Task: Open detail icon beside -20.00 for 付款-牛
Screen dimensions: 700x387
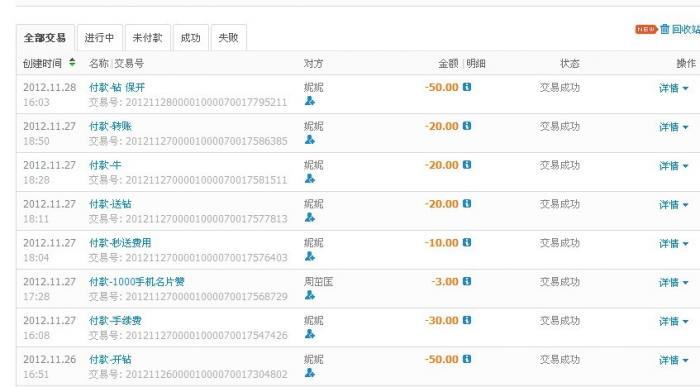Action: (467, 165)
